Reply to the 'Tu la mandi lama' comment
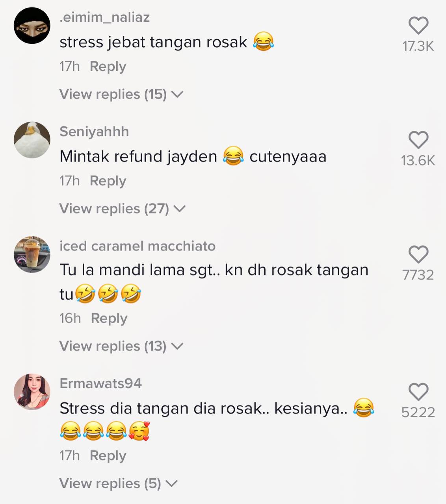This screenshot has width=446, height=504. 109,318
